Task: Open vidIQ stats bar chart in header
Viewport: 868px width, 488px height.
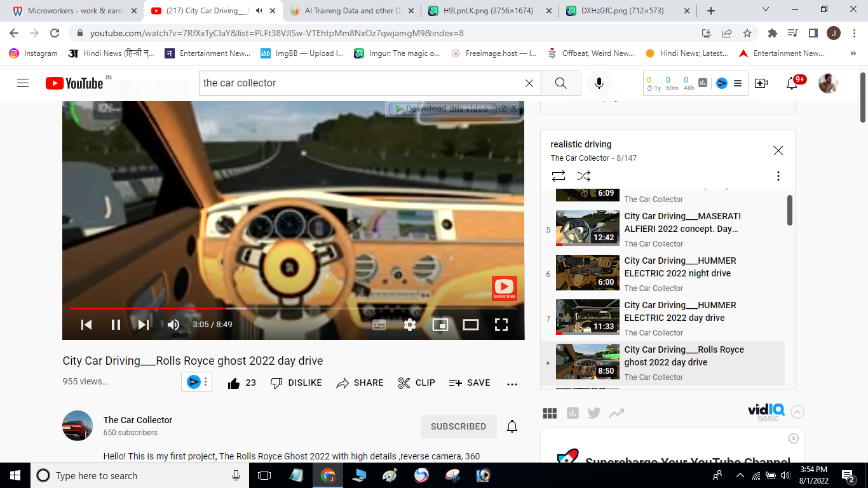Action: click(703, 83)
